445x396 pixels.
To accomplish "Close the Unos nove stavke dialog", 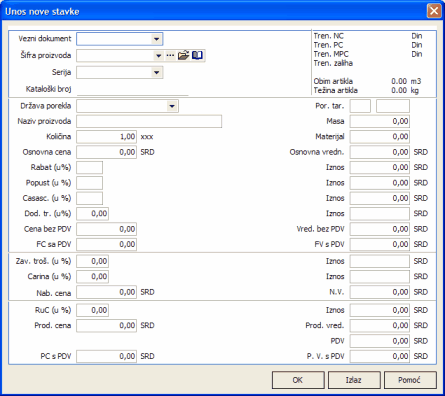I will tap(434, 11).
